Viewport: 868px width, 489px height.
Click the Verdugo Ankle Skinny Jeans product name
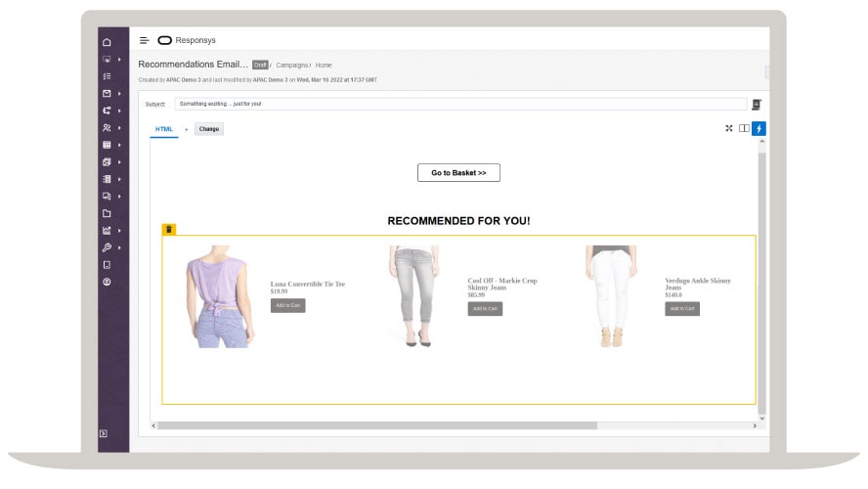click(x=698, y=284)
